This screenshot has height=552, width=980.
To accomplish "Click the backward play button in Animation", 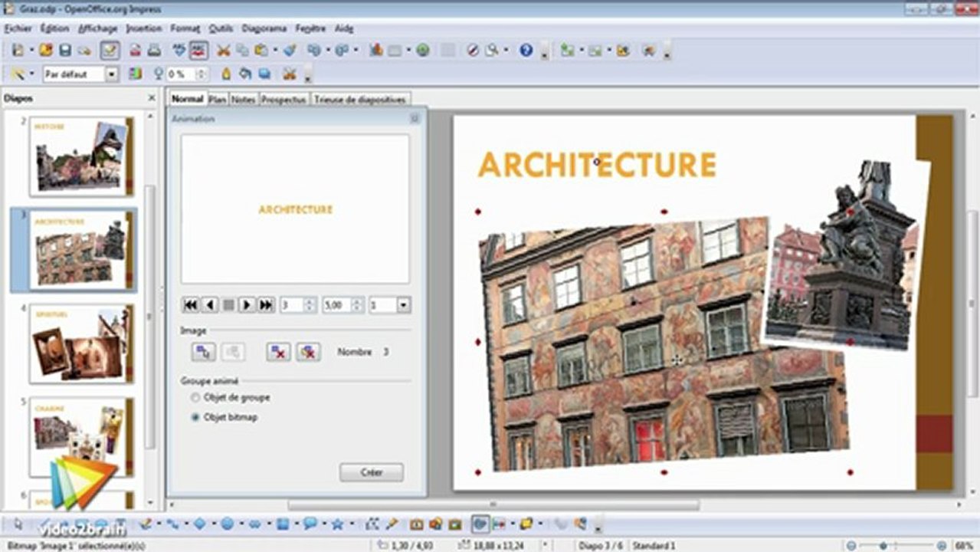I will point(210,305).
